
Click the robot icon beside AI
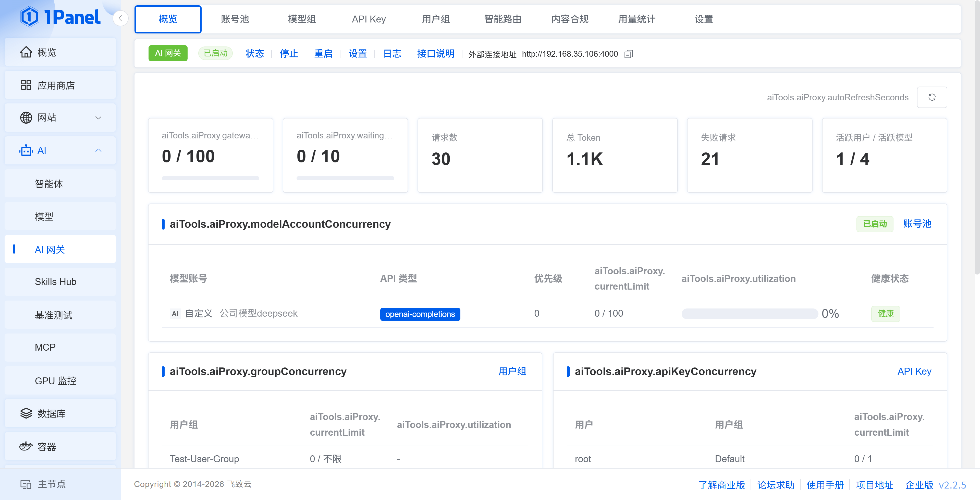(x=26, y=150)
